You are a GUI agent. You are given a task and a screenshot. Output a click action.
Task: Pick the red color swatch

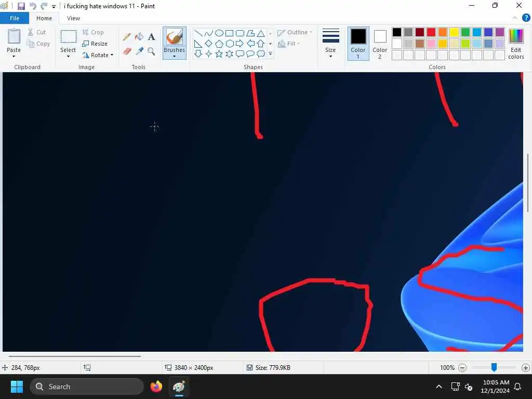pyautogui.click(x=431, y=32)
